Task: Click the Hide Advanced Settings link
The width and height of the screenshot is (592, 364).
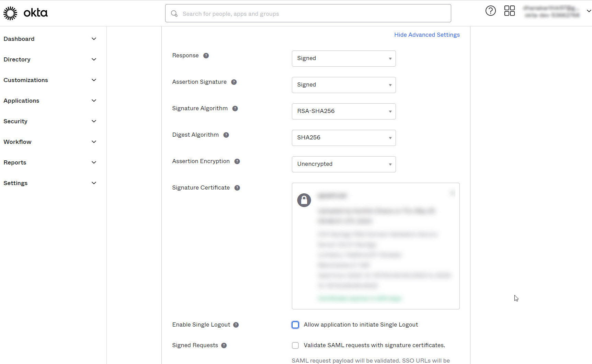Action: pos(427,35)
